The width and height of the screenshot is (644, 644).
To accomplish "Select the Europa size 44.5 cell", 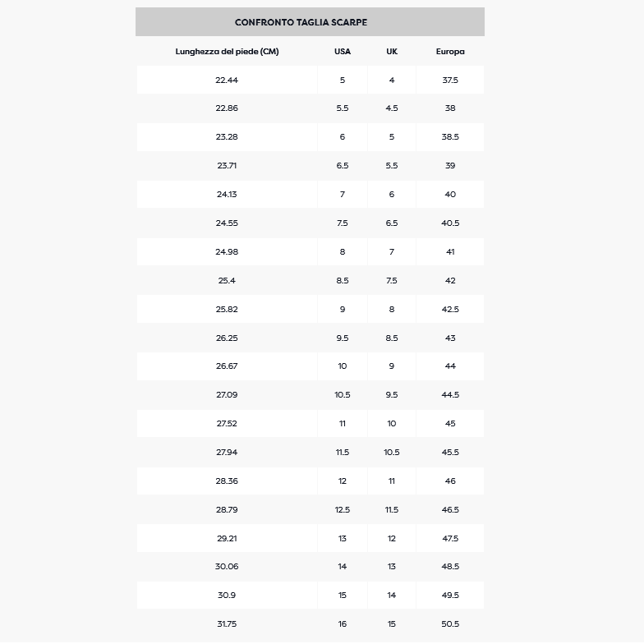I will [x=450, y=395].
